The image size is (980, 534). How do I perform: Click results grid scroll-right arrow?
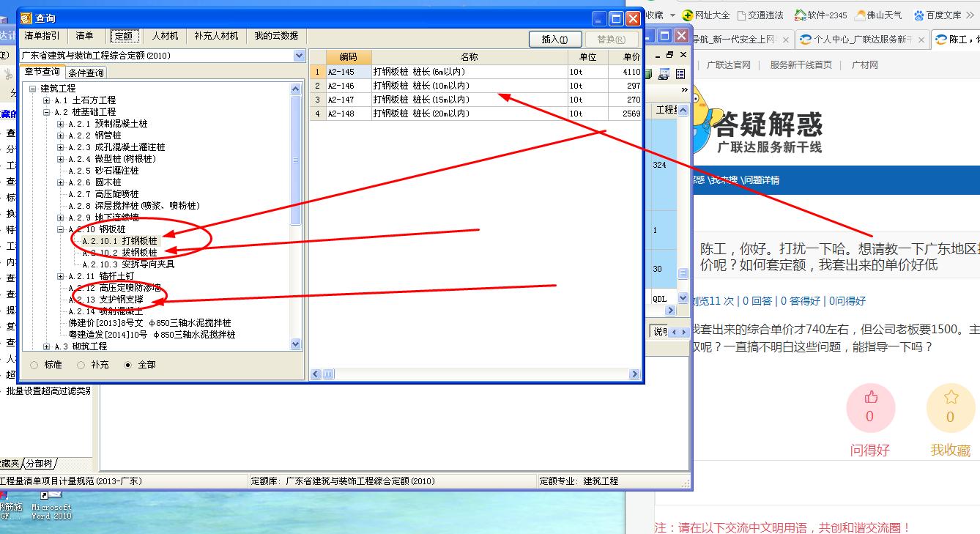[635, 374]
